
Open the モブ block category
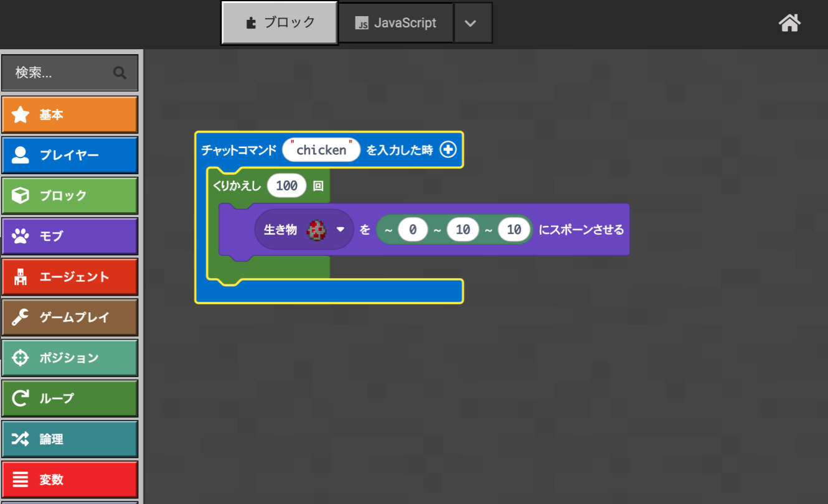coord(70,236)
